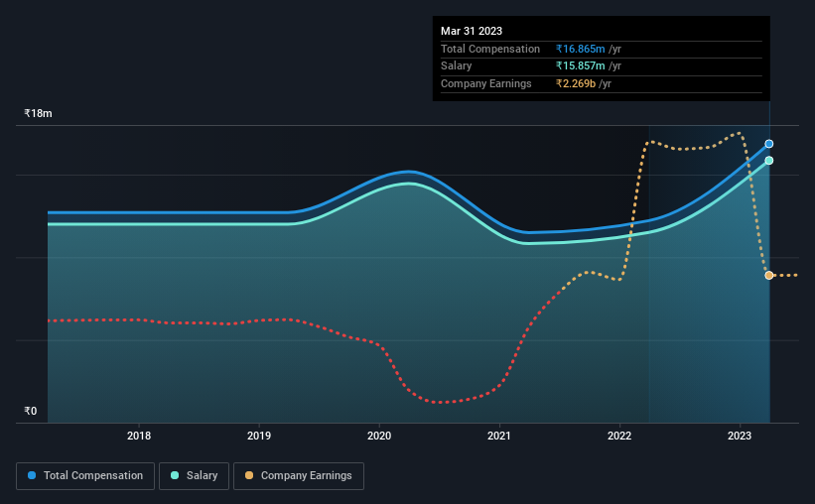Click the ₹16.865m total compensation value
Image resolution: width=815 pixels, height=504 pixels.
[x=580, y=49]
